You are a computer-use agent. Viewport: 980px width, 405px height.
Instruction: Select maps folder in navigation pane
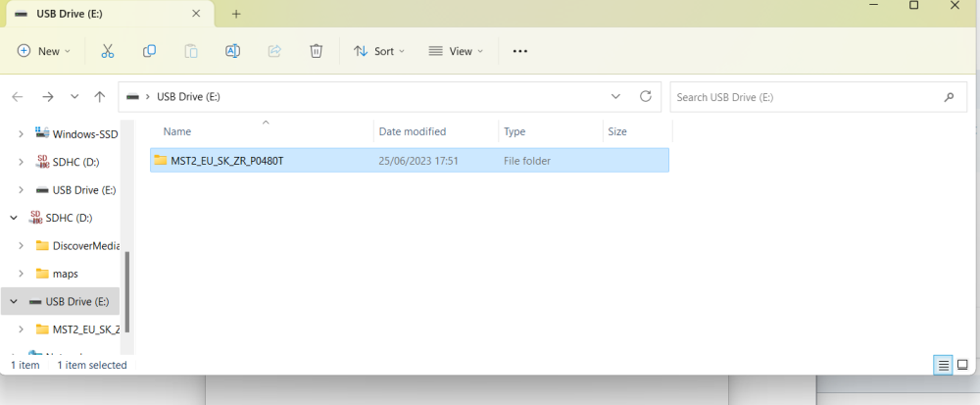pyautogui.click(x=66, y=274)
